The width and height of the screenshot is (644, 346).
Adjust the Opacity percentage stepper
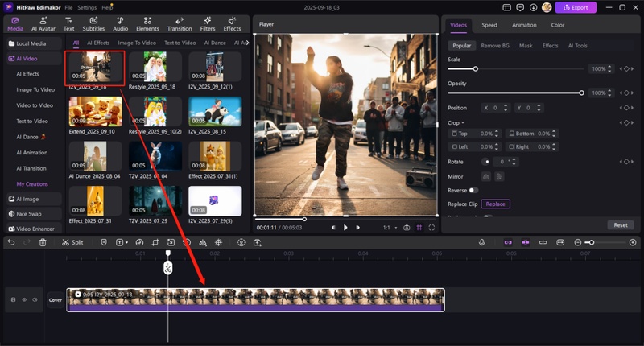pos(609,93)
